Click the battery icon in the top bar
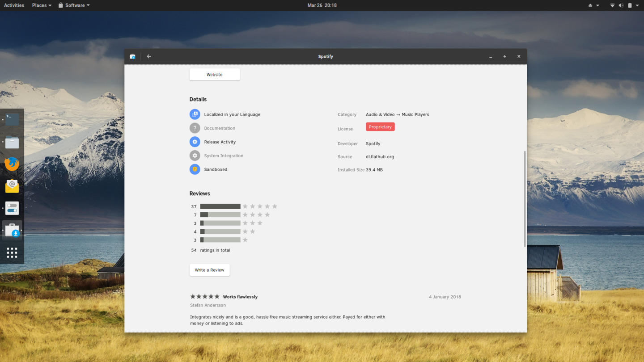 (630, 5)
